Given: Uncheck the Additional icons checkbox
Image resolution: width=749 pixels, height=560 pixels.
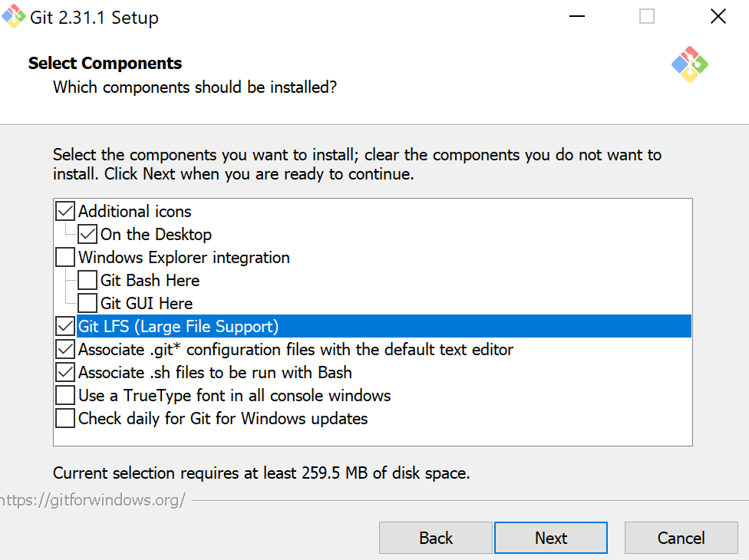Looking at the screenshot, I should click(65, 211).
